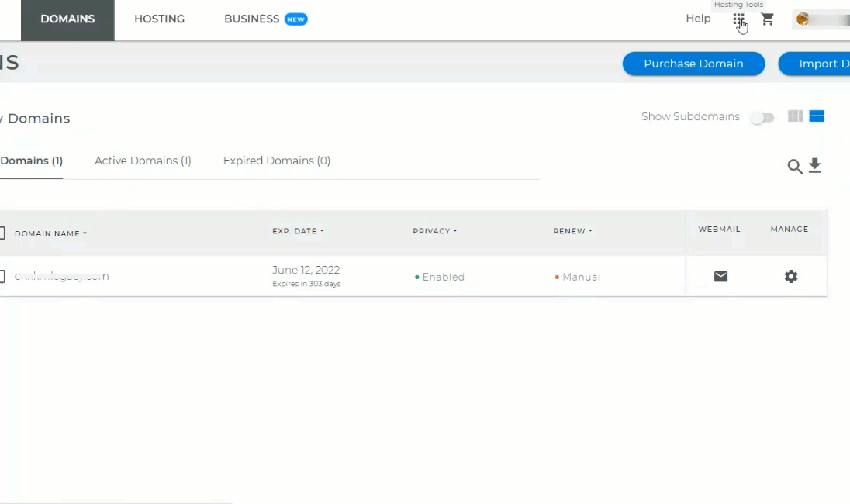Open Webmail for the listed domain
Screen dimensions: 850x504
coord(720,275)
